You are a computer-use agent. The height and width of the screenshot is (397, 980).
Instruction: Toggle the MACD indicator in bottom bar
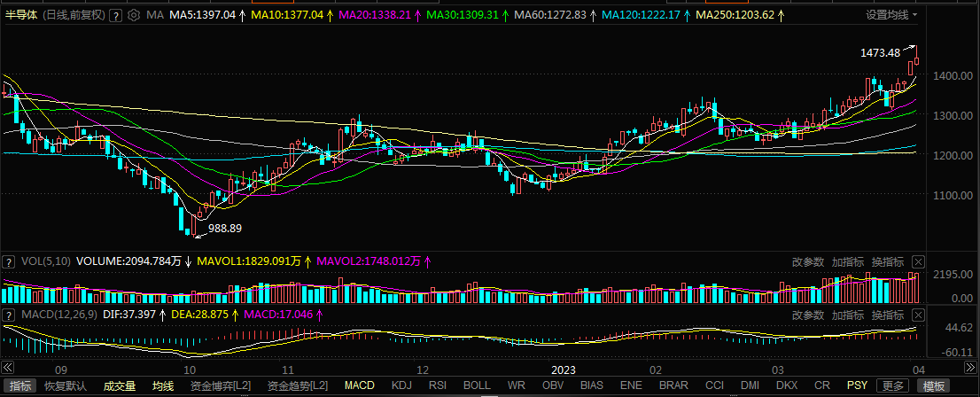point(360,385)
